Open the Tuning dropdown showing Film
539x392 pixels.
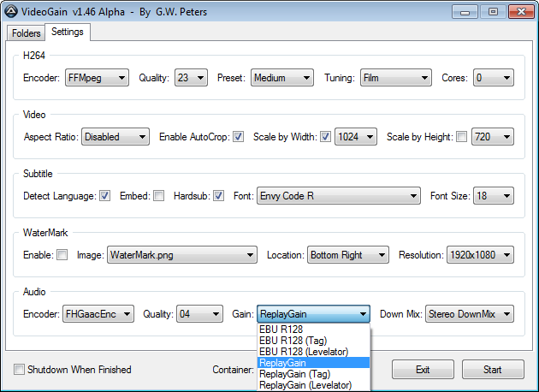click(x=394, y=78)
